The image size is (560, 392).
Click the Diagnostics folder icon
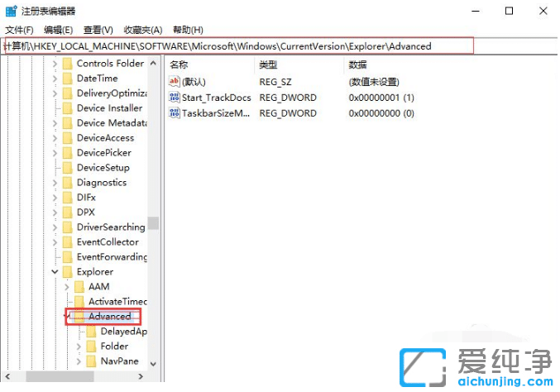click(x=68, y=183)
